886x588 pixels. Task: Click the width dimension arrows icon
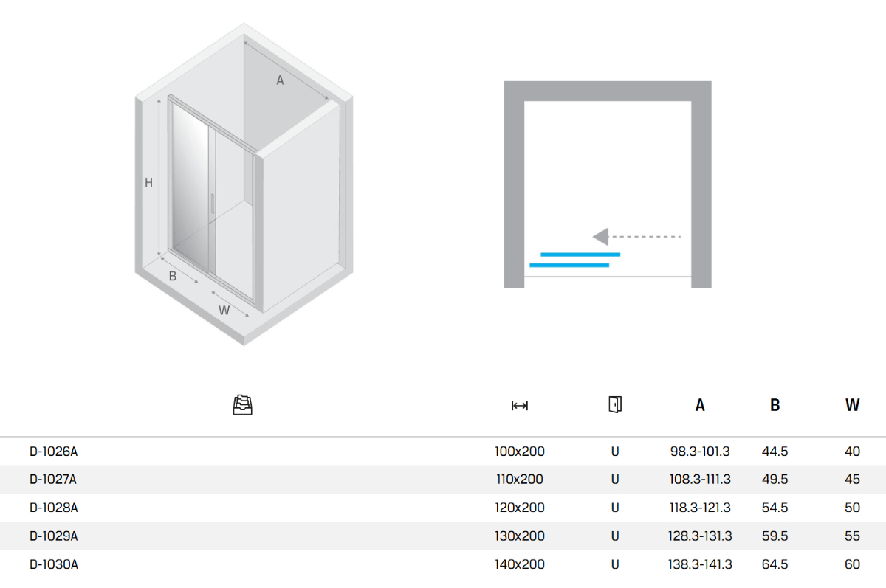pos(520,405)
